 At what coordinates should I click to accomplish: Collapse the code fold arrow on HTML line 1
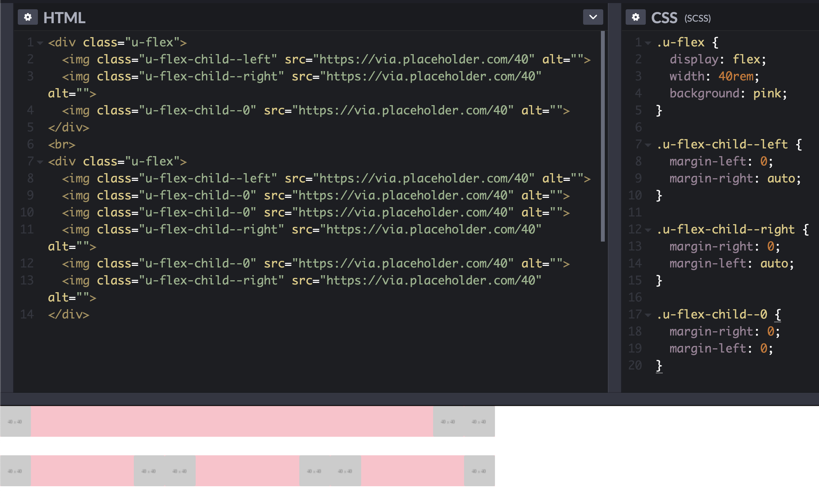40,43
